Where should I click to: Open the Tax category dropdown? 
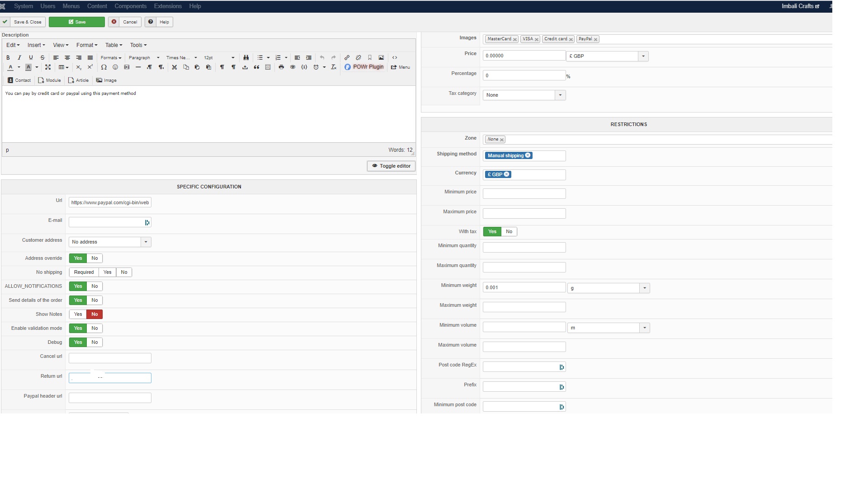tap(560, 95)
